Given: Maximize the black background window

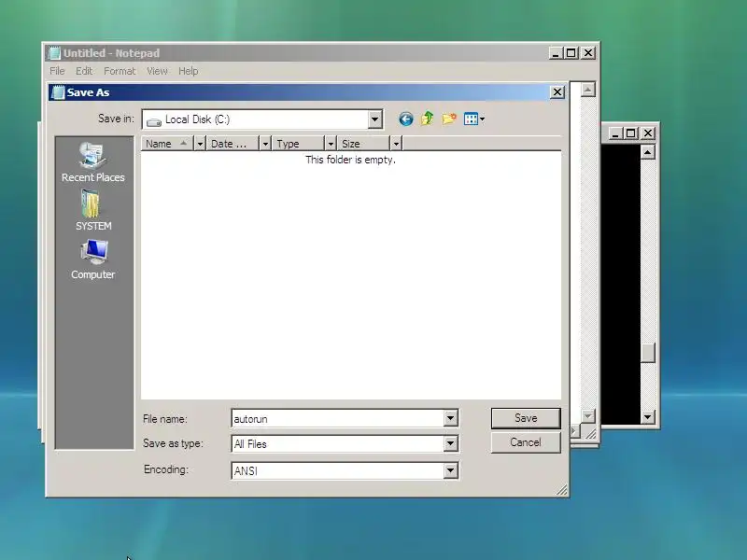Looking at the screenshot, I should point(631,133).
